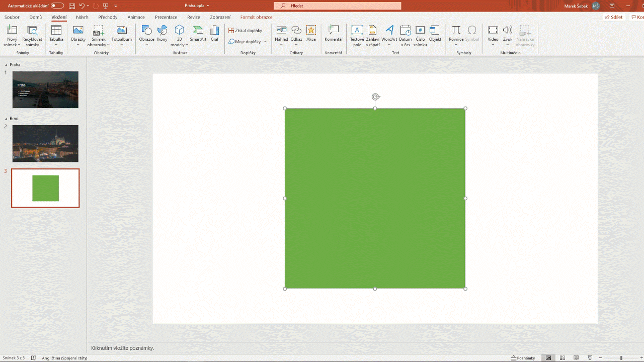Insert an equation using Rovnice
The image size is (644, 362).
click(x=456, y=35)
